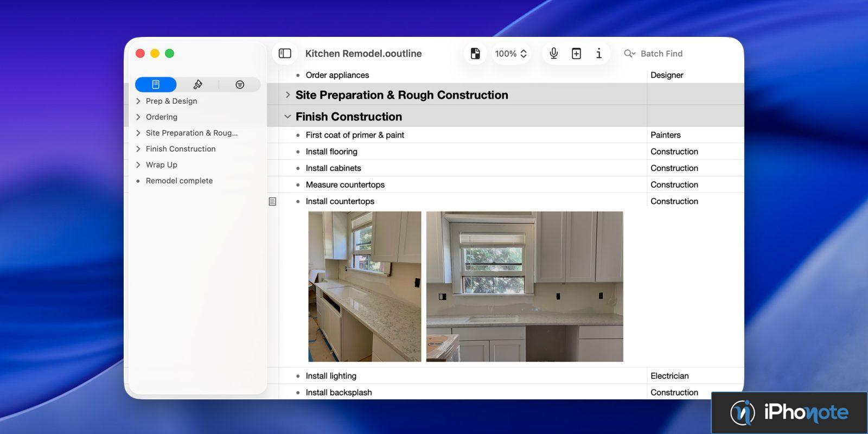Click the Kitchen Remodel.ooutline document title

[x=363, y=53]
